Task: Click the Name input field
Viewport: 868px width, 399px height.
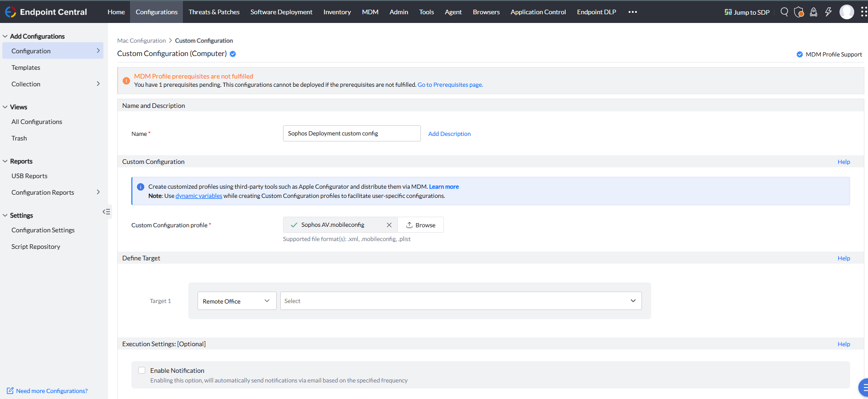Action: [352, 134]
